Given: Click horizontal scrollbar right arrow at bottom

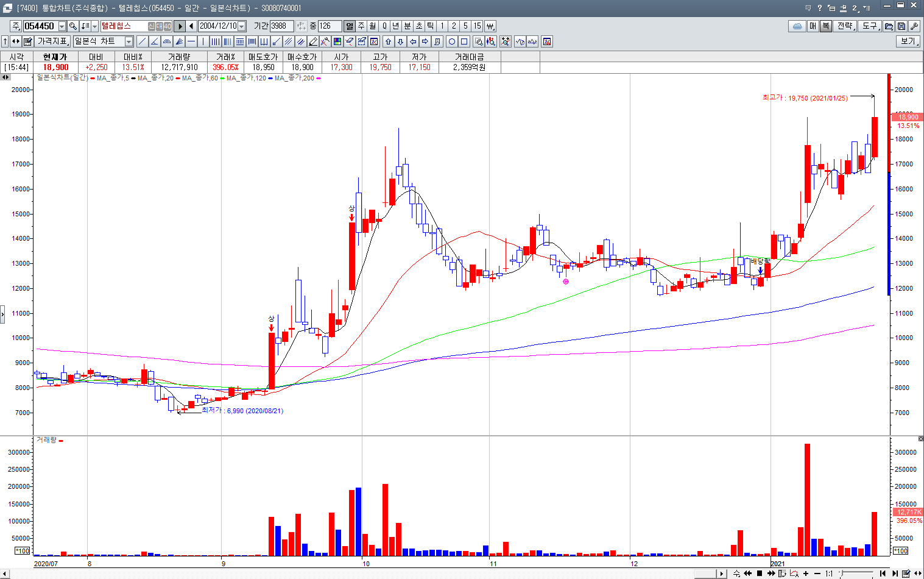Looking at the screenshot, I should (x=722, y=574).
